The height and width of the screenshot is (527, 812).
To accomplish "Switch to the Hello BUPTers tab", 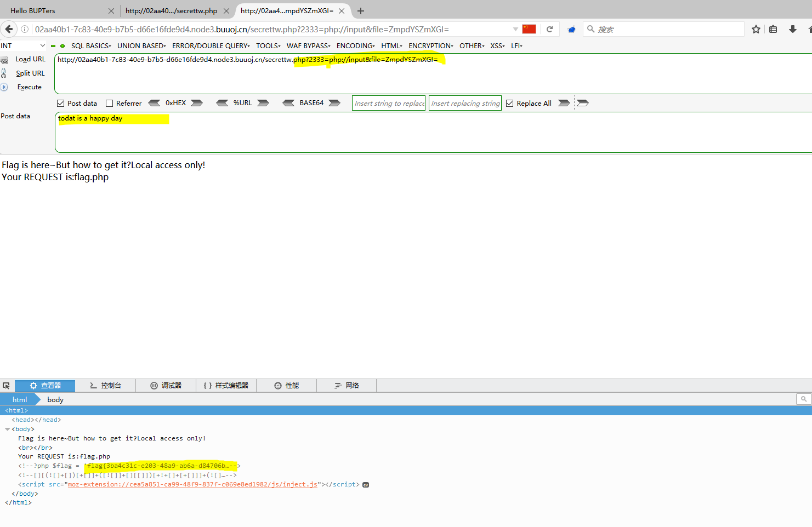I will 55,11.
